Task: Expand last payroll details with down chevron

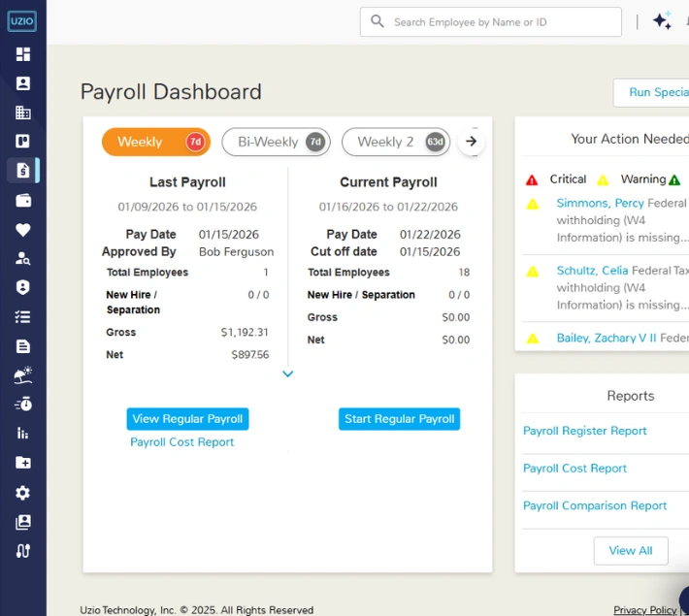Action: (x=287, y=373)
